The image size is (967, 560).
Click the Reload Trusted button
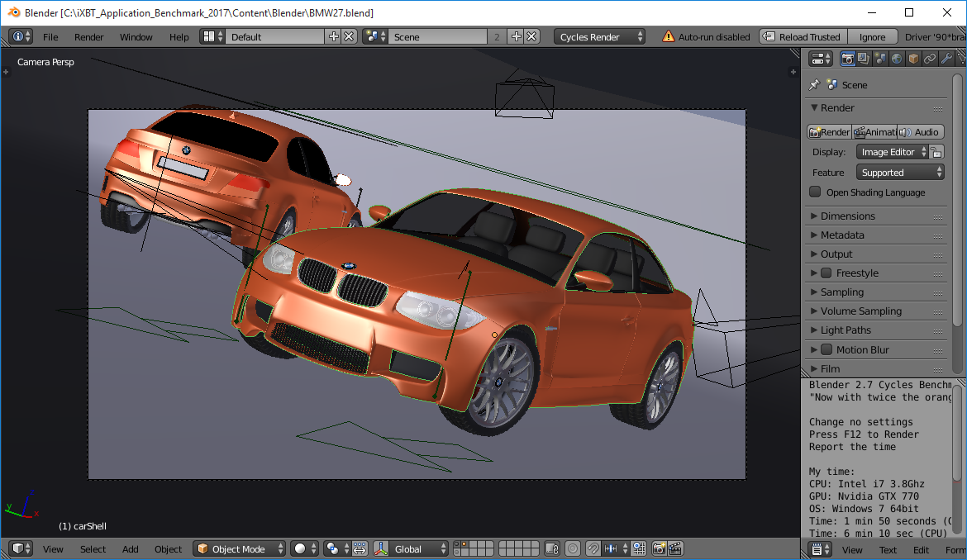pos(803,37)
